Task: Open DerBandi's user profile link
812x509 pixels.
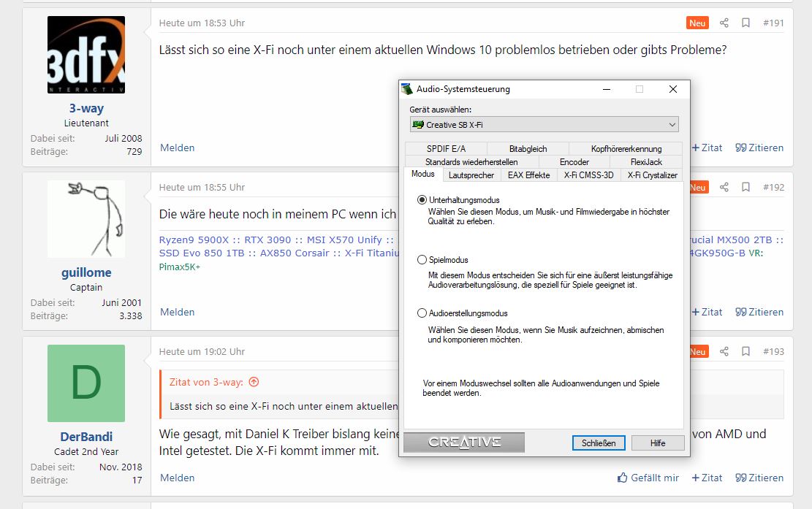Action: pyautogui.click(x=86, y=437)
